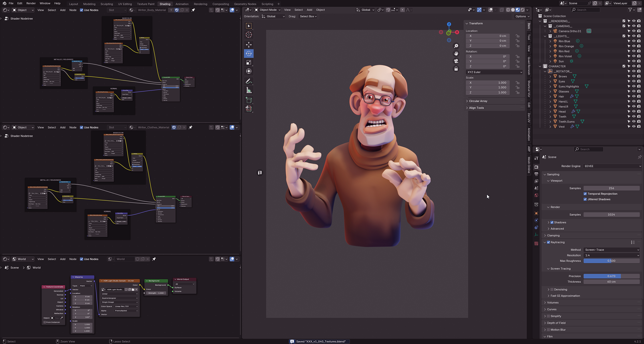Select the Measure tool

tap(249, 90)
